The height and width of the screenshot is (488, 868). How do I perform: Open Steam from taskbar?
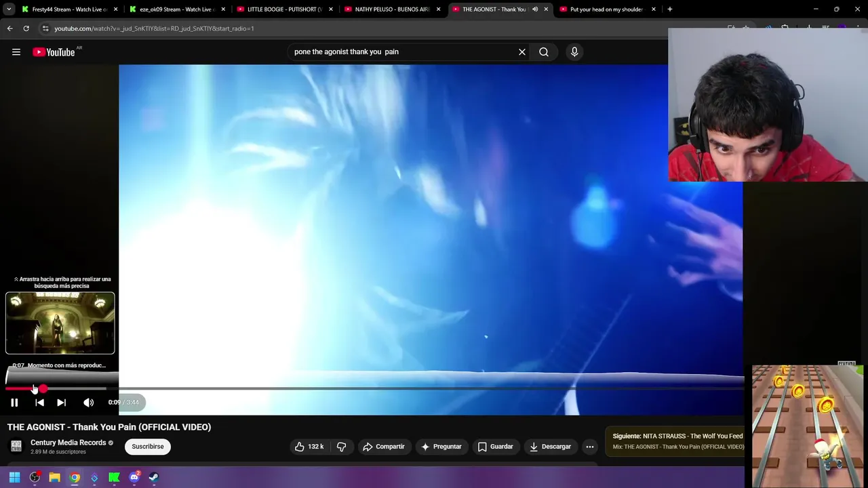click(x=154, y=477)
